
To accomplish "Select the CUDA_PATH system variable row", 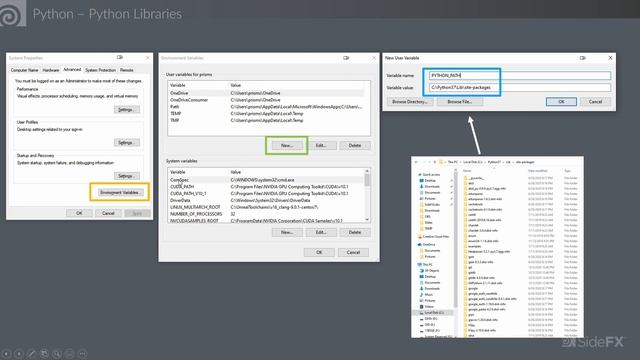I will click(266, 187).
